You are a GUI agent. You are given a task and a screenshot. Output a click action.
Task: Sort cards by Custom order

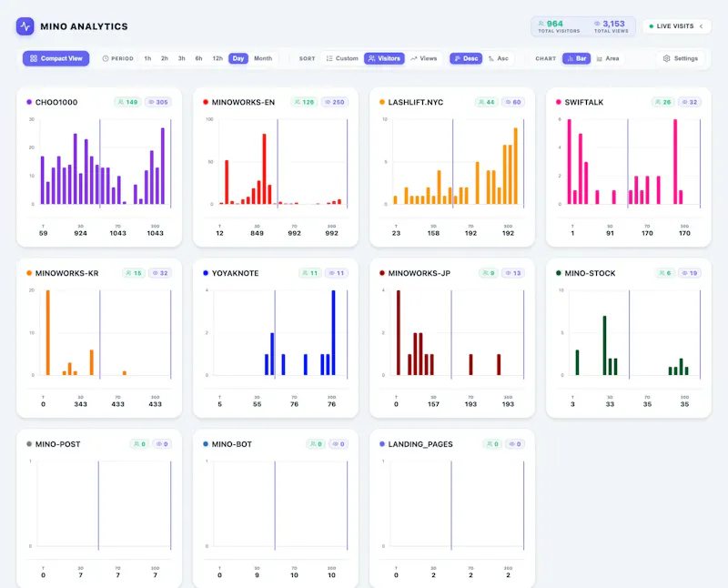(x=342, y=58)
